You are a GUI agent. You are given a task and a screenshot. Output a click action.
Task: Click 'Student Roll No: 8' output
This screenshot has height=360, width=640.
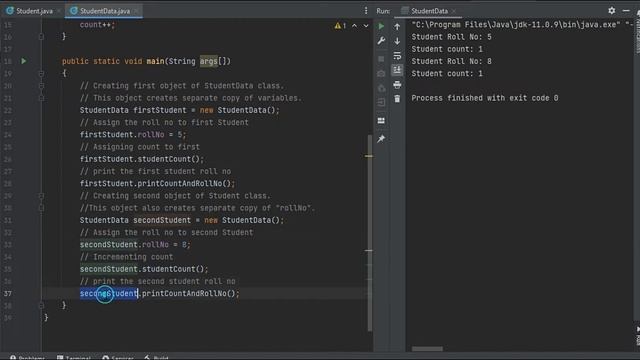pos(451,61)
